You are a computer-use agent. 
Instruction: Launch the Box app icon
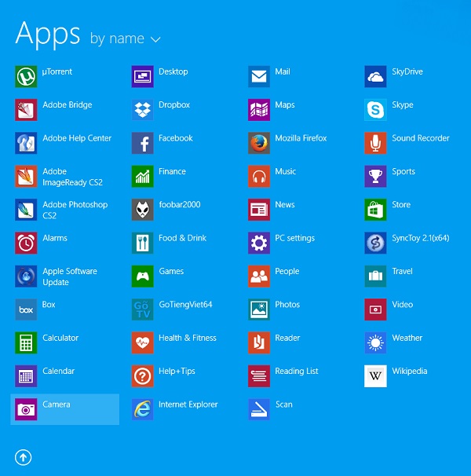pos(26,309)
